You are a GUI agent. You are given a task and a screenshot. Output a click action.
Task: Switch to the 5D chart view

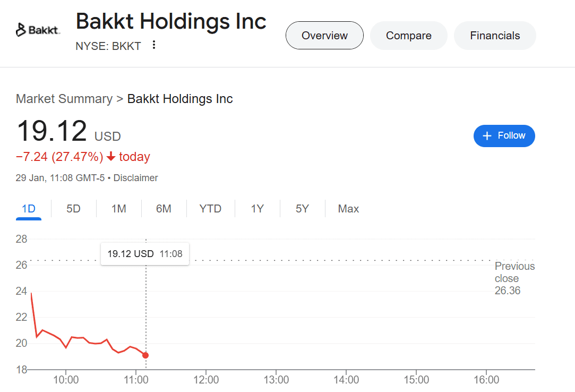73,209
